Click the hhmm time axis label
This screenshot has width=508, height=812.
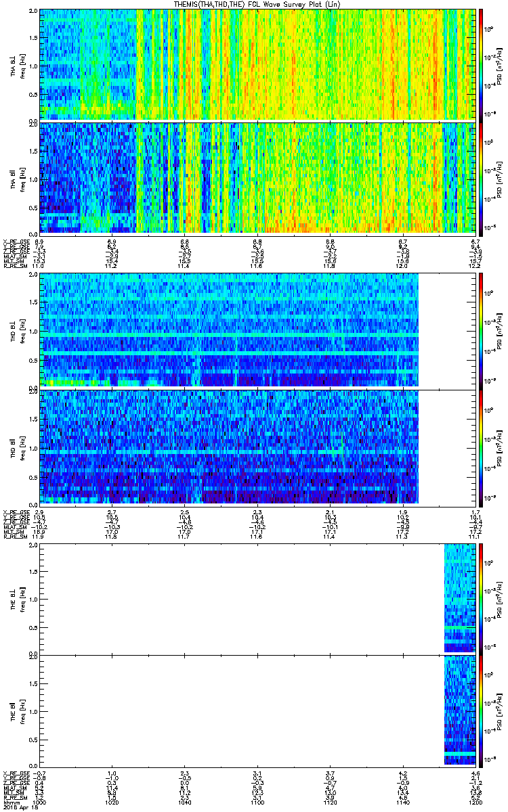click(12, 803)
